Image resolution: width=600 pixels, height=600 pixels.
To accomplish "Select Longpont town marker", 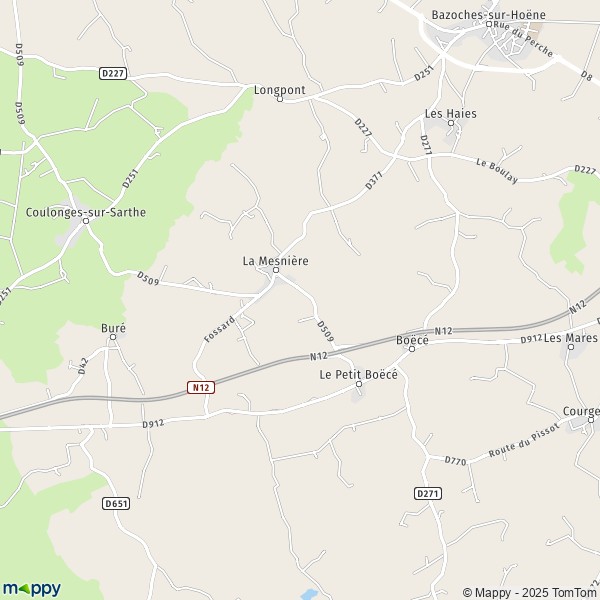I will pos(280,99).
